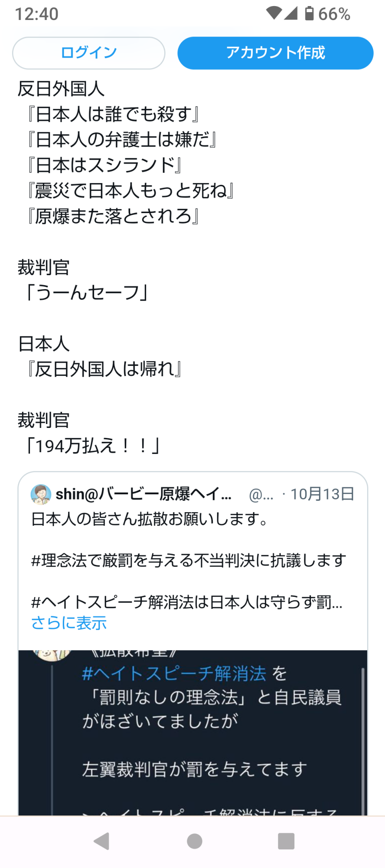The image size is (385, 868).
Task: Tap the Android back navigation triangle
Action: 102,841
